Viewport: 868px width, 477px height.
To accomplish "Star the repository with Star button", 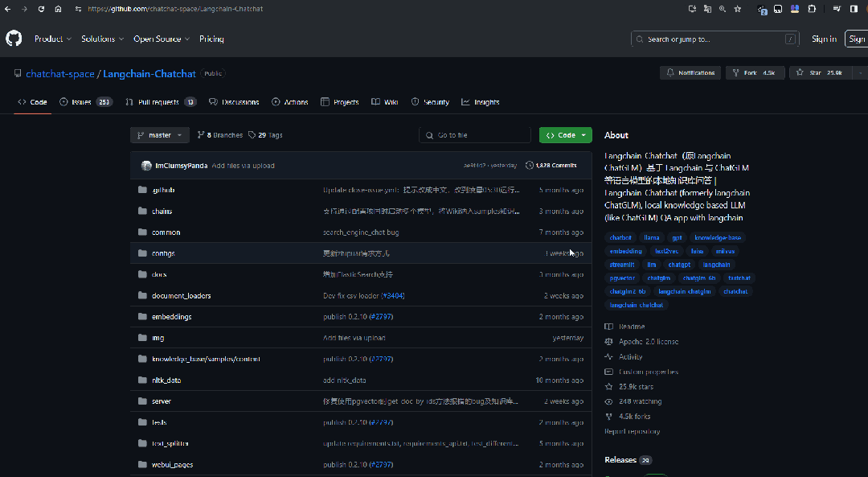I will coord(819,72).
